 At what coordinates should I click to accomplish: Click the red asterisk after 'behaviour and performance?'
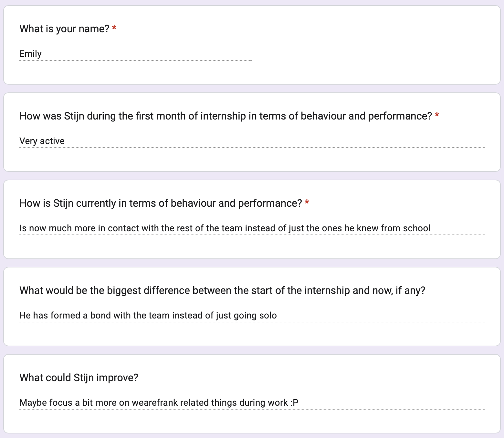pos(307,203)
